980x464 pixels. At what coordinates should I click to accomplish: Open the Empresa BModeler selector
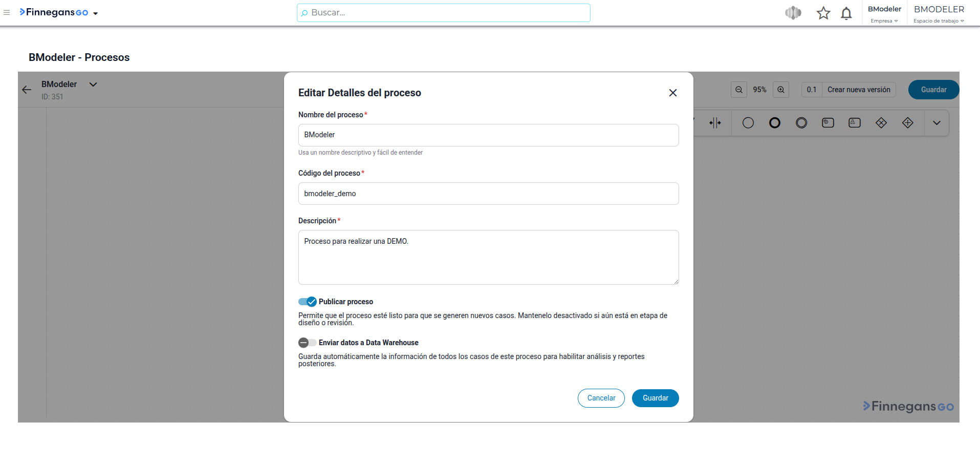coord(884,14)
